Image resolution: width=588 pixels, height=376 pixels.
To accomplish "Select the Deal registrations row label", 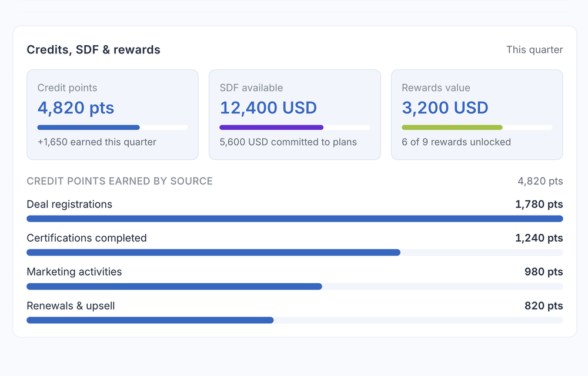I will tap(69, 204).
